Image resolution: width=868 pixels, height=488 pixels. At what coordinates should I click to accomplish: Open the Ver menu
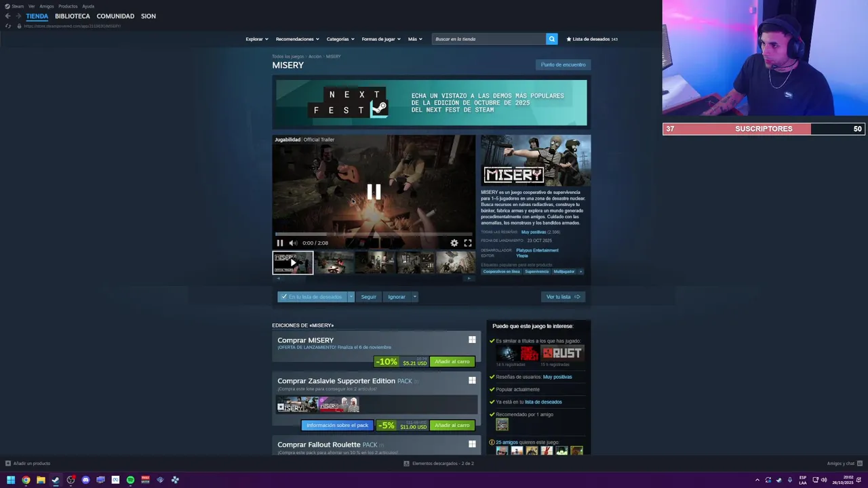coord(31,6)
